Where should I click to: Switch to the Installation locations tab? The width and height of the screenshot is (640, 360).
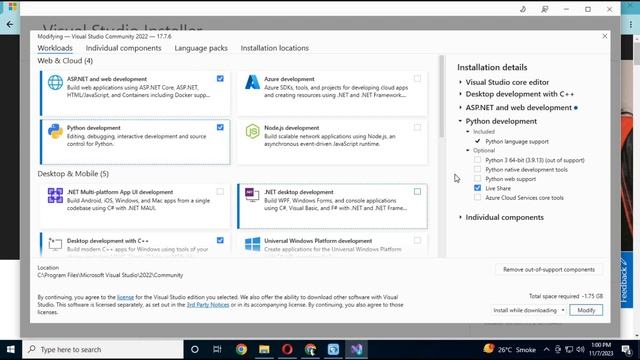pos(274,48)
